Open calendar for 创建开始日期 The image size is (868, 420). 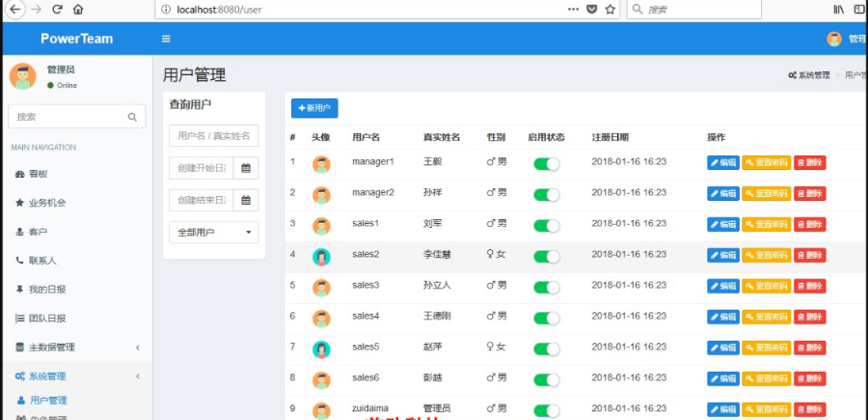pos(246,168)
